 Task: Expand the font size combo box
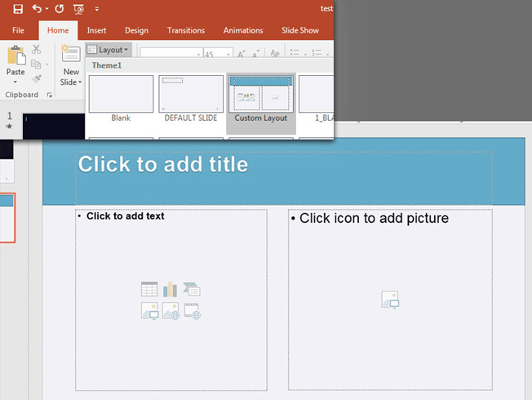(223, 54)
